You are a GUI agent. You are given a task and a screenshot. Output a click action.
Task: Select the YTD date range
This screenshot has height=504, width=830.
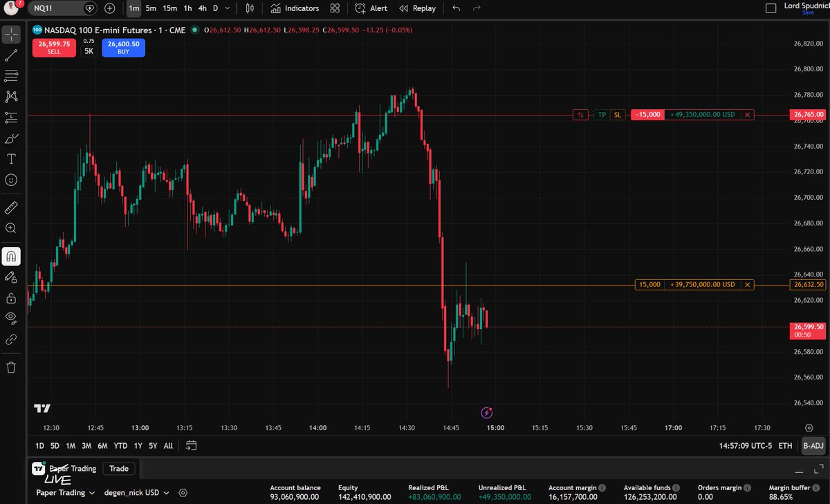pos(120,446)
